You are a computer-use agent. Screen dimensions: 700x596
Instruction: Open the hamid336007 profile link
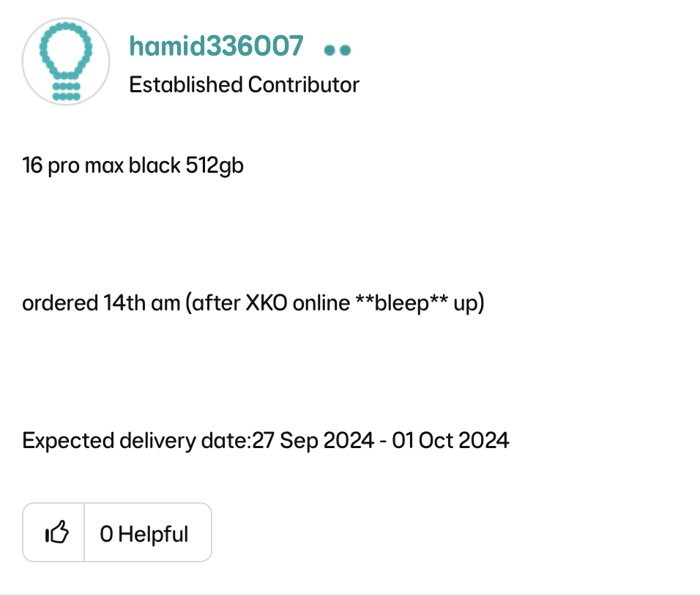(x=216, y=46)
